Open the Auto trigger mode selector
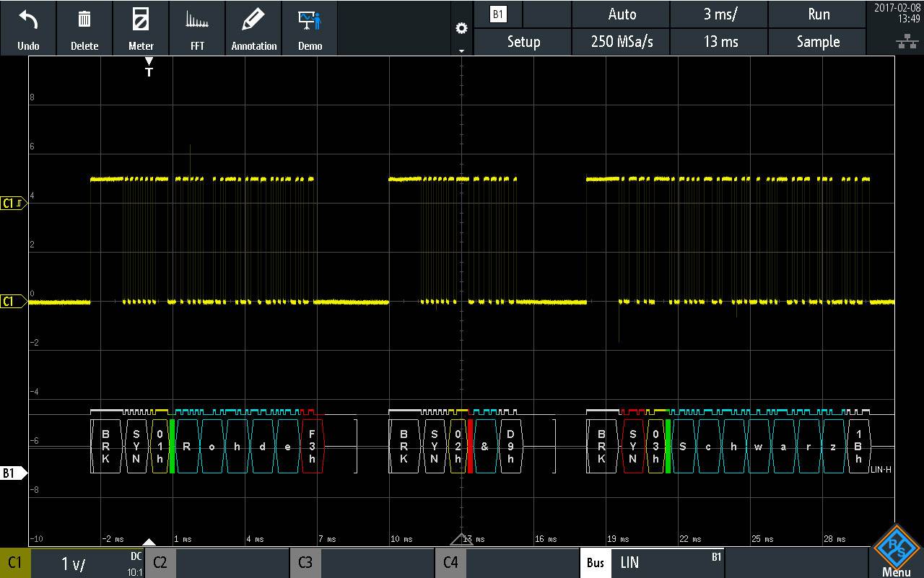 pos(621,14)
